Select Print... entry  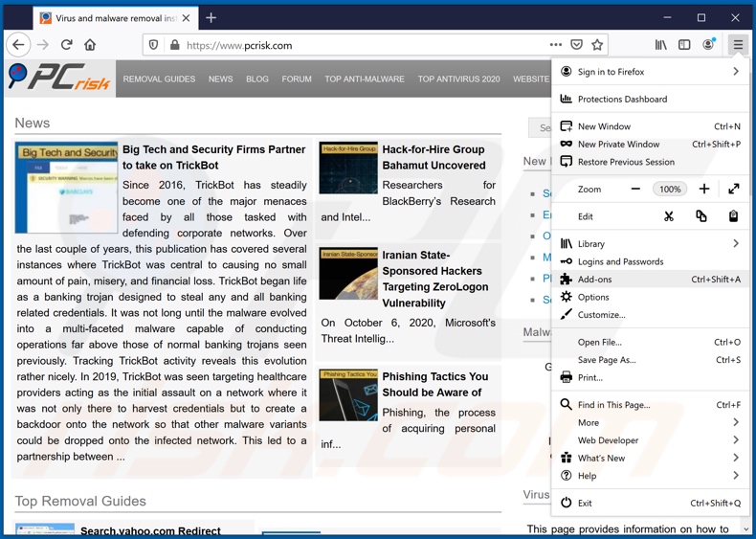point(650,377)
